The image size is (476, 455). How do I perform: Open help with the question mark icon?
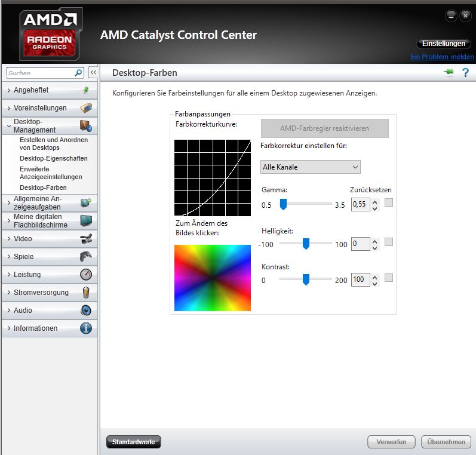(465, 72)
